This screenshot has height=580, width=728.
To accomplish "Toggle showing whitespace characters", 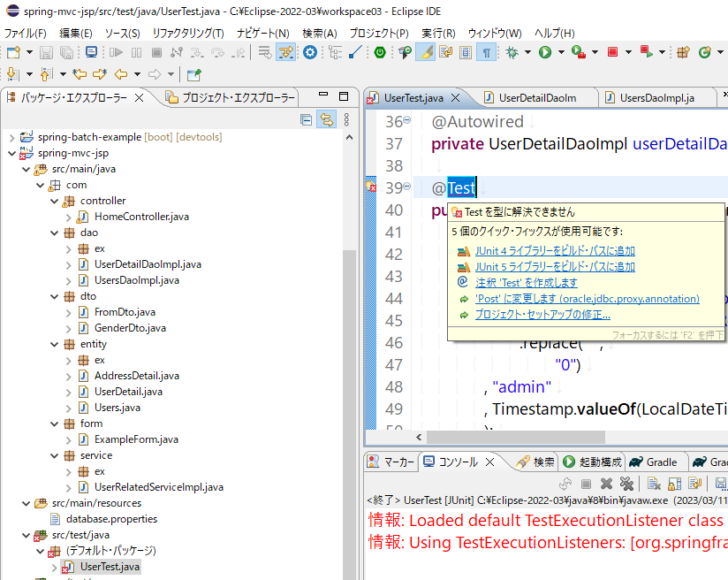I will [x=487, y=56].
